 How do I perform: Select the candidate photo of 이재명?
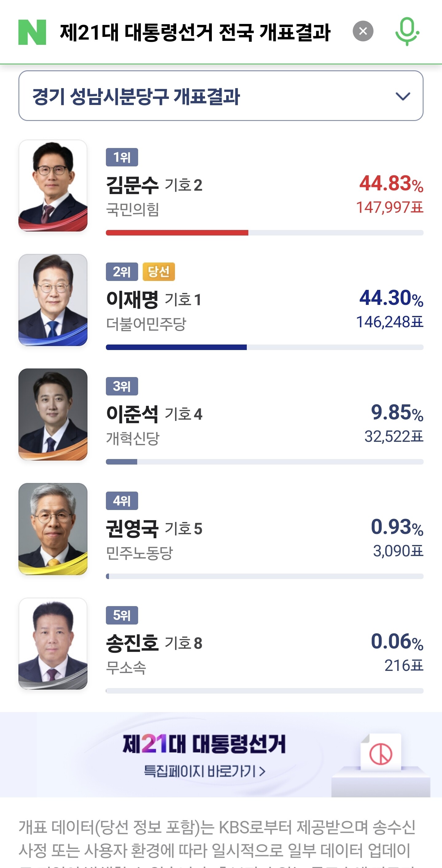pyautogui.click(x=53, y=300)
